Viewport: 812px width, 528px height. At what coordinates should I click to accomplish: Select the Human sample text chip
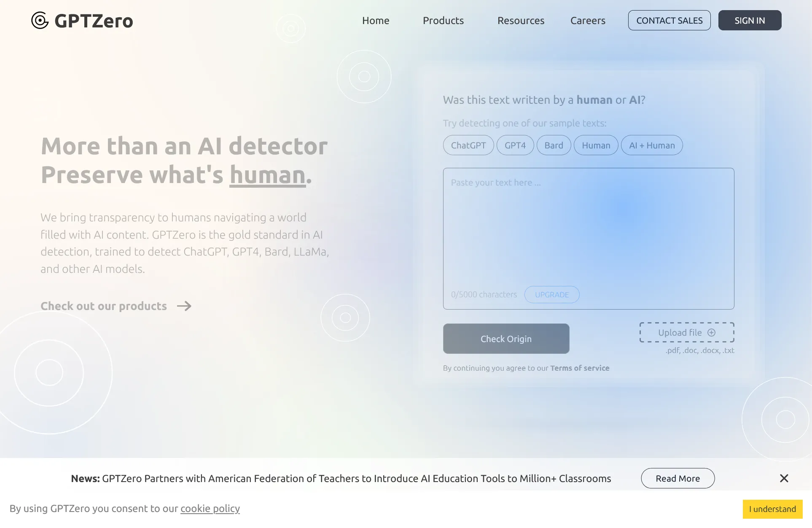596,145
